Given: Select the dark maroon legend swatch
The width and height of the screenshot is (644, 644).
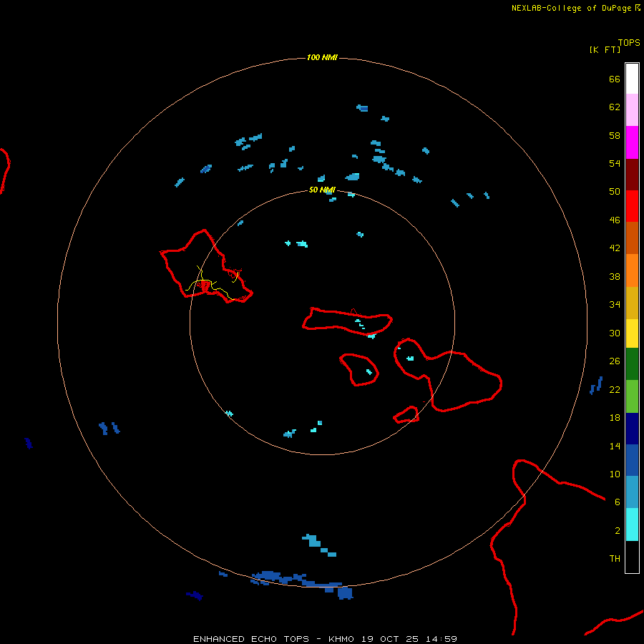Looking at the screenshot, I should (632, 174).
